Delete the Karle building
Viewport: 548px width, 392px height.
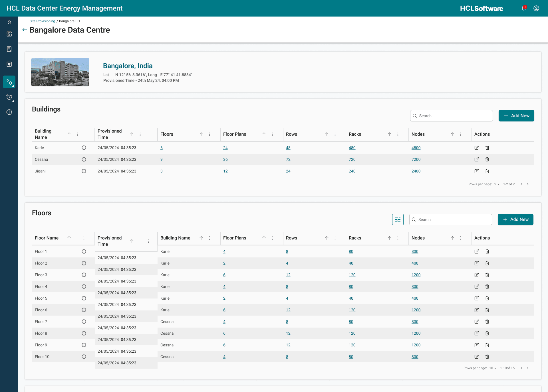(487, 148)
